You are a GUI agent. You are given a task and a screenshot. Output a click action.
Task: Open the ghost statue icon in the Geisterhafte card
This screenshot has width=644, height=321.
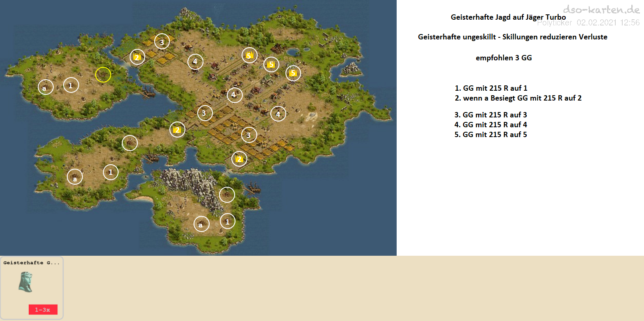[x=25, y=282]
